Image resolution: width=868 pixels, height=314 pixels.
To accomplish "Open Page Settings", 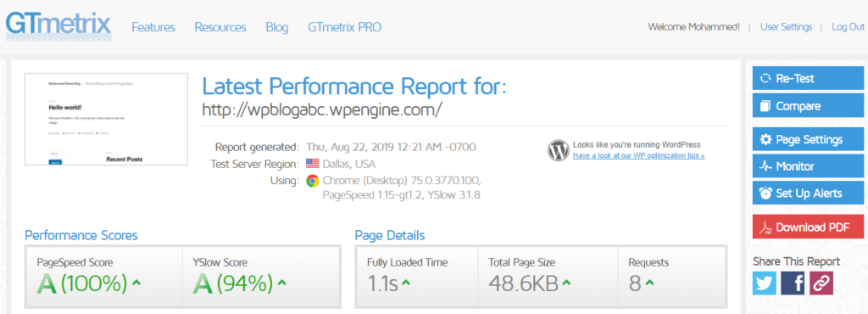I will tap(808, 139).
